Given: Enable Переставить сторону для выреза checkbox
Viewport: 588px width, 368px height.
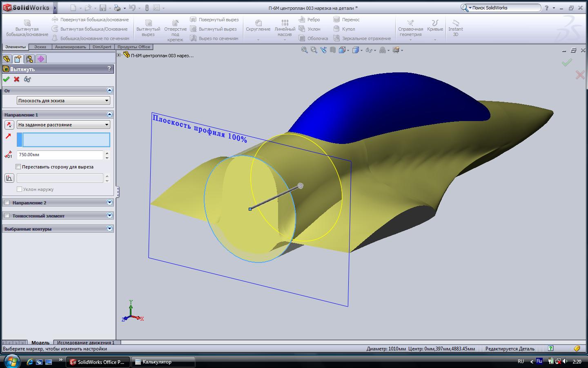Looking at the screenshot, I should [x=18, y=167].
